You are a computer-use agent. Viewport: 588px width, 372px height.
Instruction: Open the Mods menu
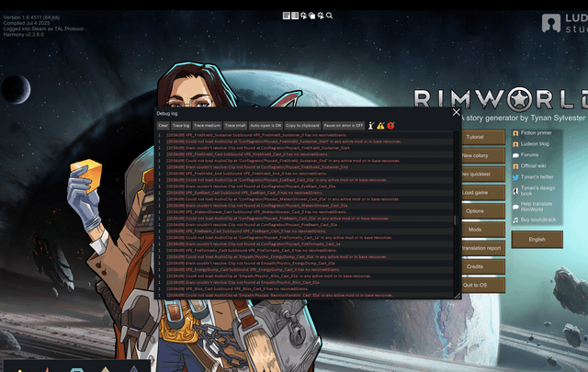point(475,229)
